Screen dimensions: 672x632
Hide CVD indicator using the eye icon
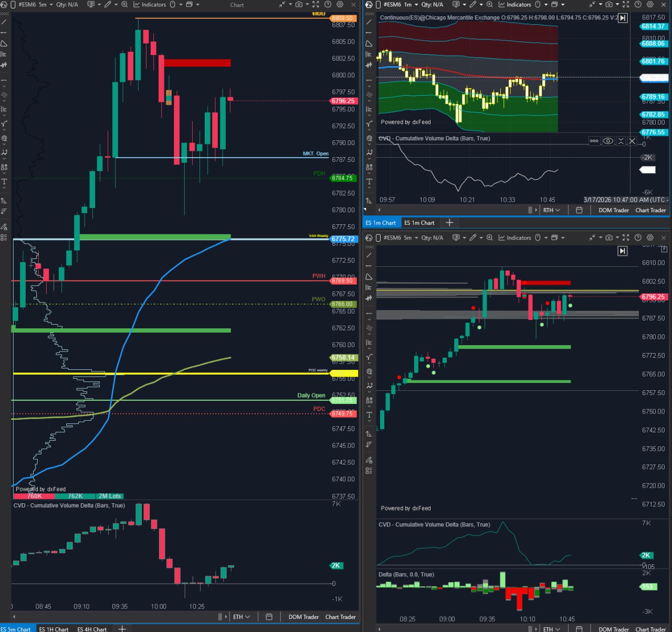608,141
